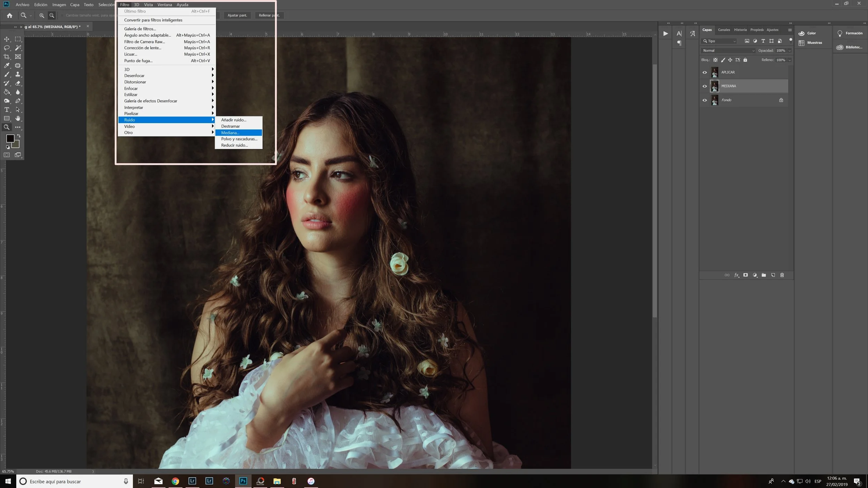Select the Crop tool
The height and width of the screenshot is (488, 868).
click(7, 57)
